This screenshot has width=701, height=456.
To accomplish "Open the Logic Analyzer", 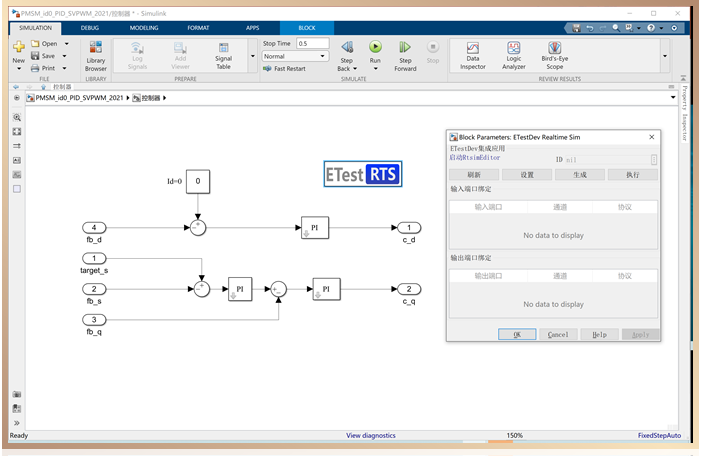I will click(x=514, y=56).
